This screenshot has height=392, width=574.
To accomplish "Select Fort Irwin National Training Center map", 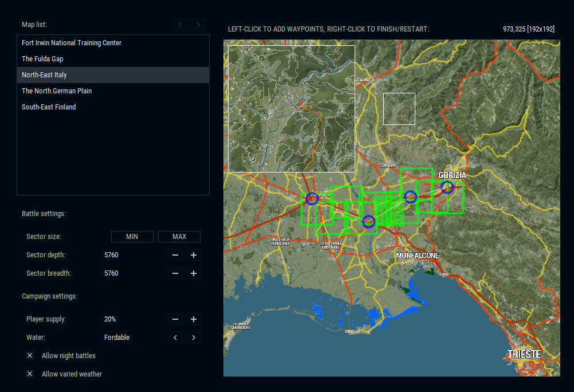I will pos(72,43).
